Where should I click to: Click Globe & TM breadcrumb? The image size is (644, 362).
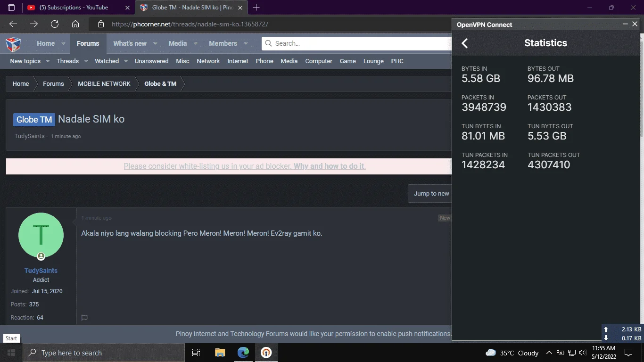(x=160, y=84)
